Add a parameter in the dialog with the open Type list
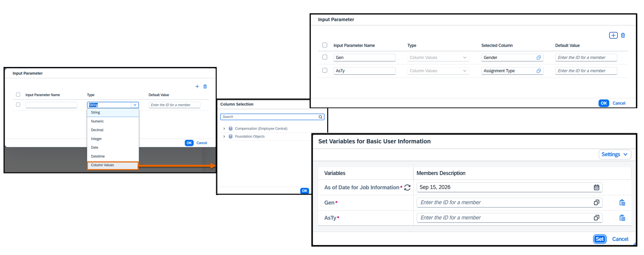This screenshot has height=255, width=644. click(197, 86)
